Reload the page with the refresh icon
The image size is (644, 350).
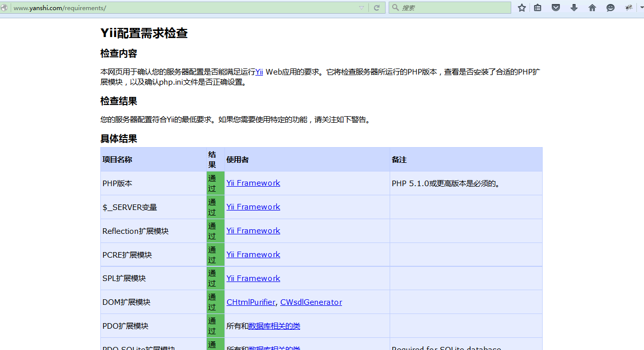tap(376, 8)
